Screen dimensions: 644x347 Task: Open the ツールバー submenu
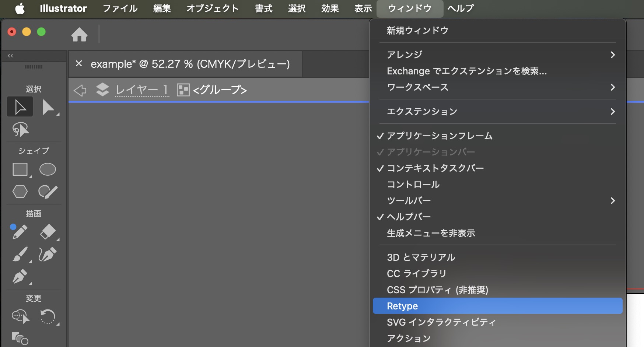coord(410,200)
